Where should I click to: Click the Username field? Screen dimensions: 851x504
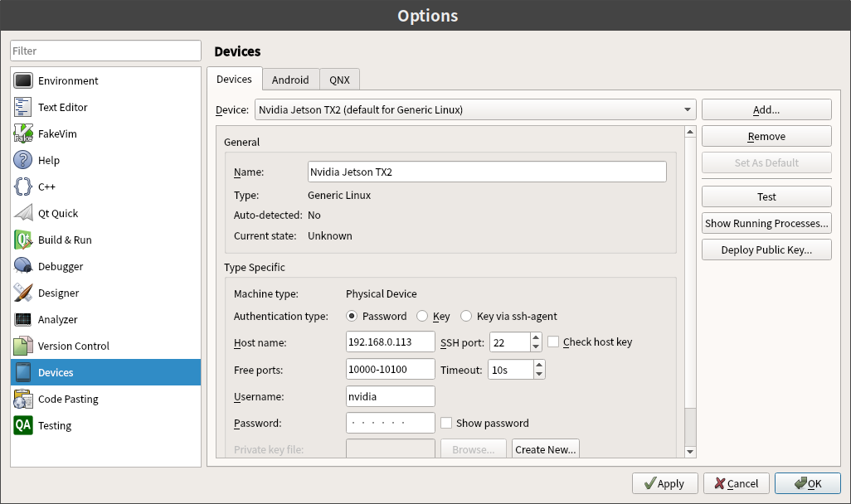(390, 396)
